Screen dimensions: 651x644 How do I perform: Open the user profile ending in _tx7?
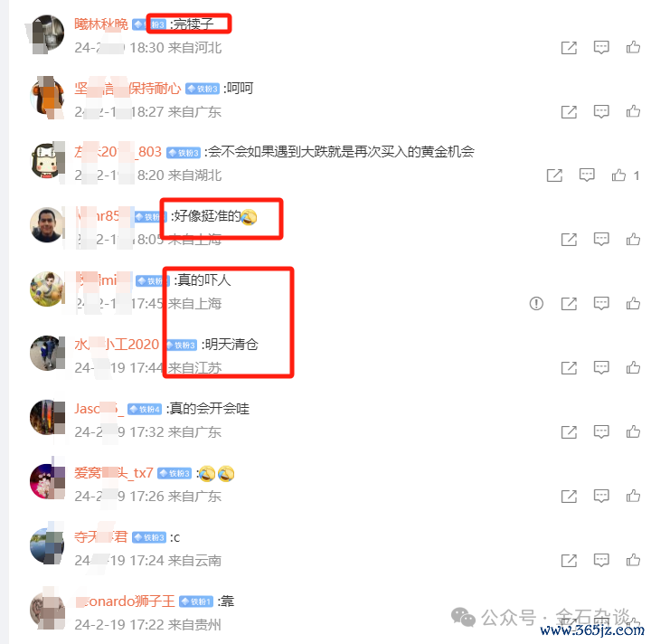pos(114,473)
